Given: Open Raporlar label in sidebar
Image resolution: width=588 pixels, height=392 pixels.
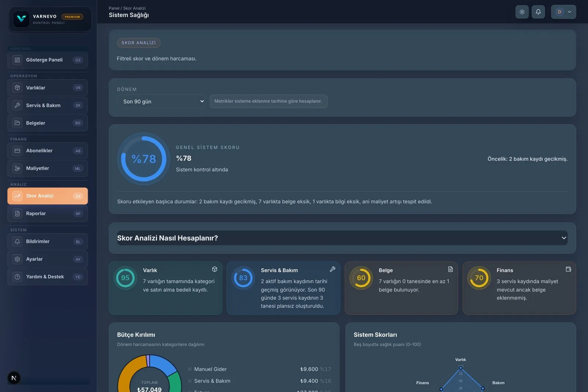Looking at the screenshot, I should click(36, 214).
